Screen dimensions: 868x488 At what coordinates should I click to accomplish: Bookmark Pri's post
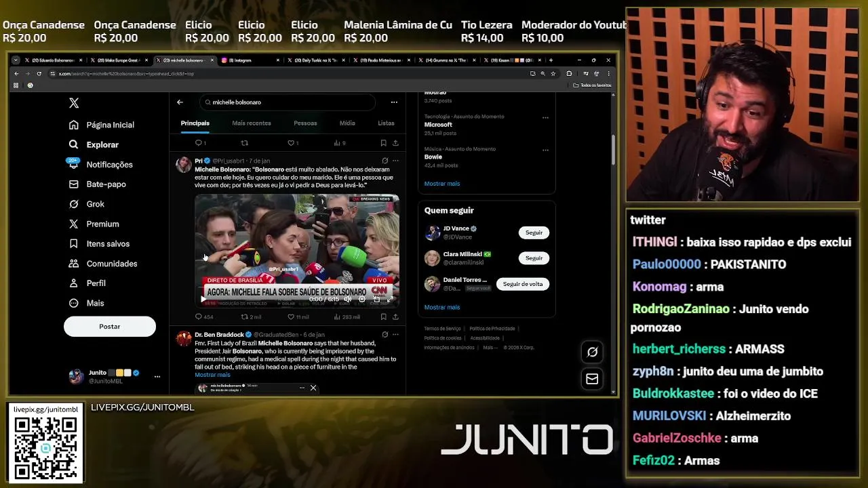383,317
